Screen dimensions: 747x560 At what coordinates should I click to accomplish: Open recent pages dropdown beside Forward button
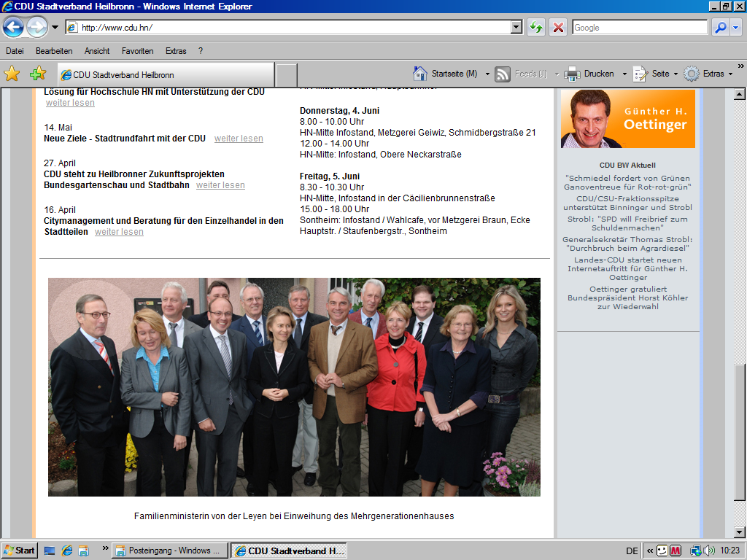[55, 27]
